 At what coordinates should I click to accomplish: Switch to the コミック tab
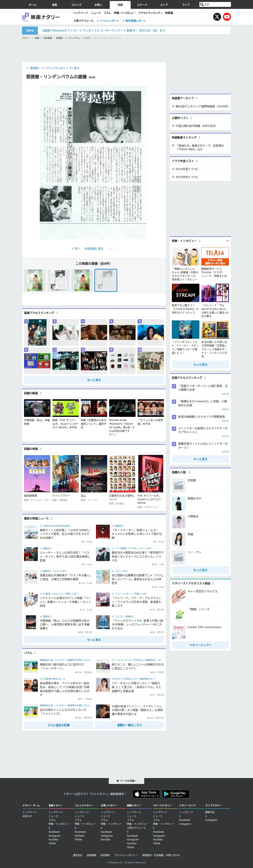pyautogui.click(x=76, y=5)
